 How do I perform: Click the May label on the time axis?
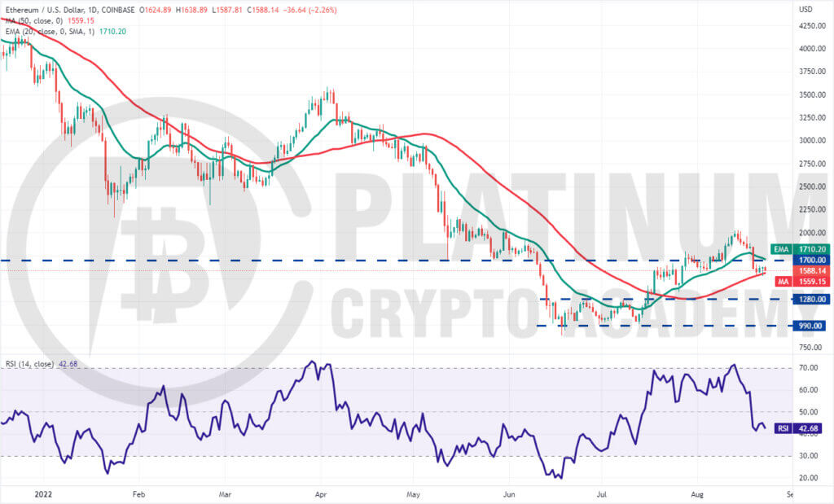[x=413, y=494]
